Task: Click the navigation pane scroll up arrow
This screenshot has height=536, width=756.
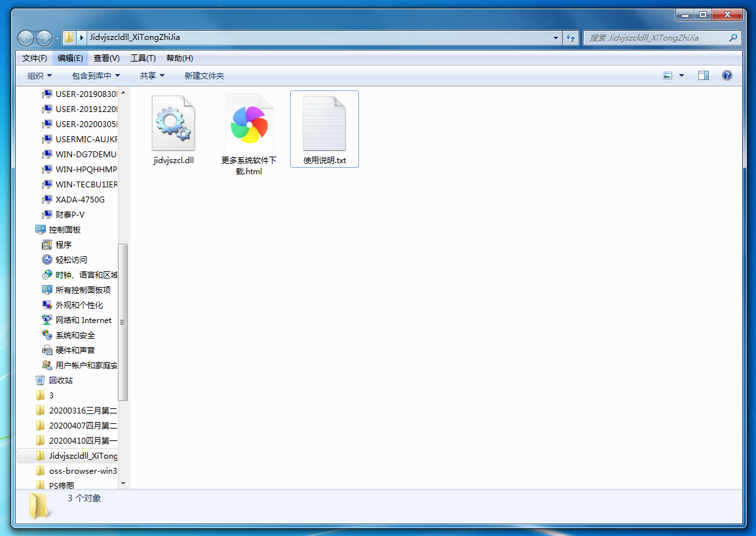Action: click(123, 92)
